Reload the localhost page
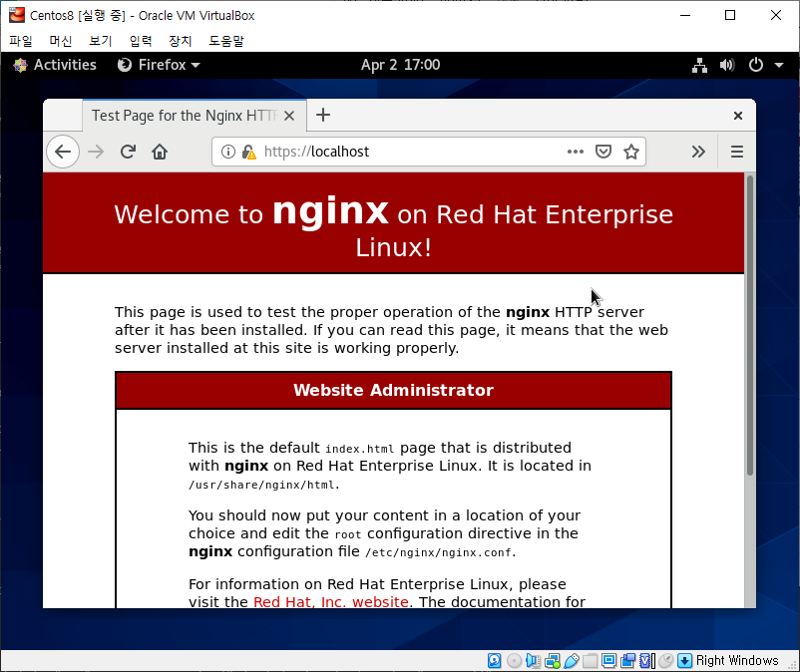800x672 pixels. 128,152
